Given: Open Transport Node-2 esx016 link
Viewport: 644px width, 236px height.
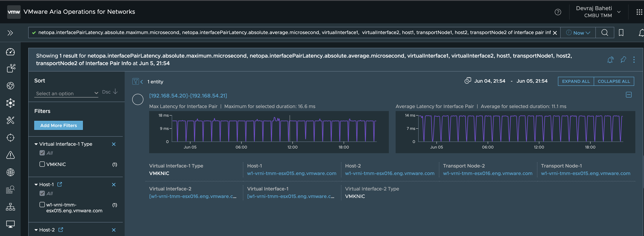Looking at the screenshot, I should coord(488,173).
